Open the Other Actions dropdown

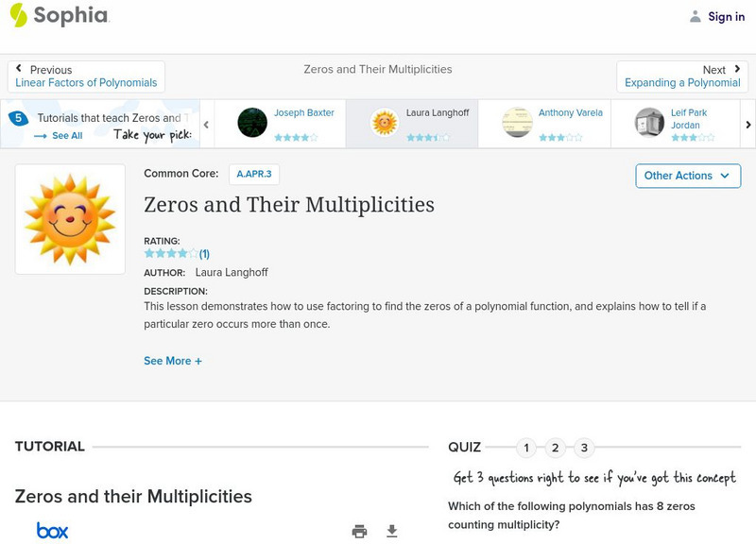click(x=687, y=176)
